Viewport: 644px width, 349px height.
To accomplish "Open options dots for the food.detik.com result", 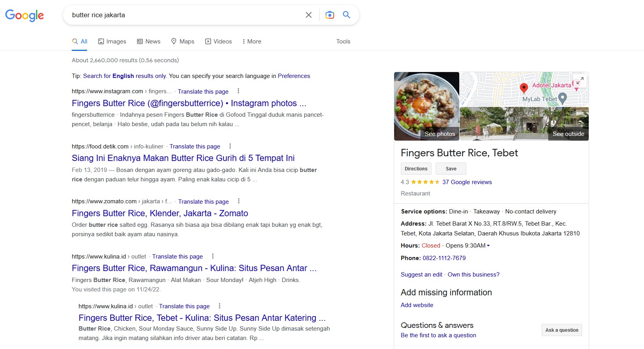I will click(230, 146).
